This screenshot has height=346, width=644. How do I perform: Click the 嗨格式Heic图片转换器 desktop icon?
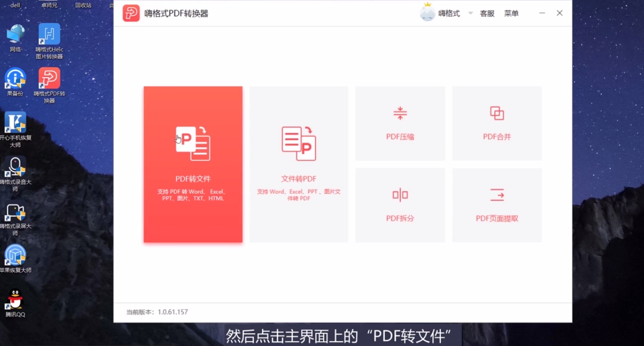pyautogui.click(x=49, y=41)
